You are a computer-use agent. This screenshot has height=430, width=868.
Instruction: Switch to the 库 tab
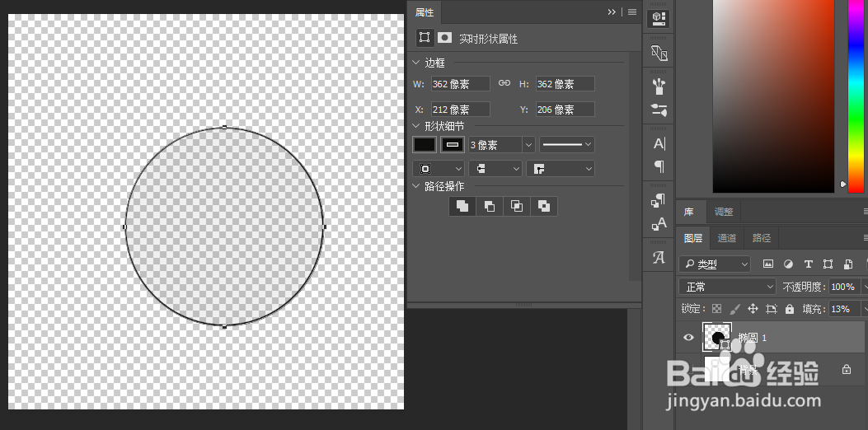(688, 212)
